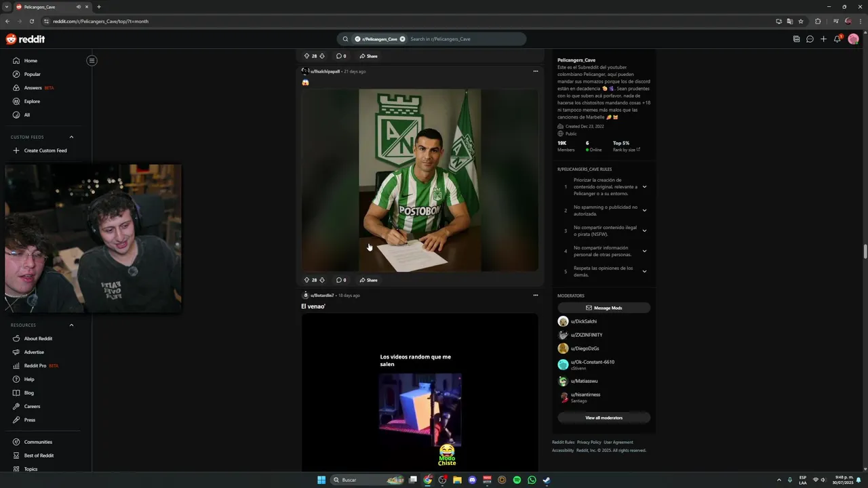Open the Reddit chat icon
The height and width of the screenshot is (488, 868).
pos(810,39)
